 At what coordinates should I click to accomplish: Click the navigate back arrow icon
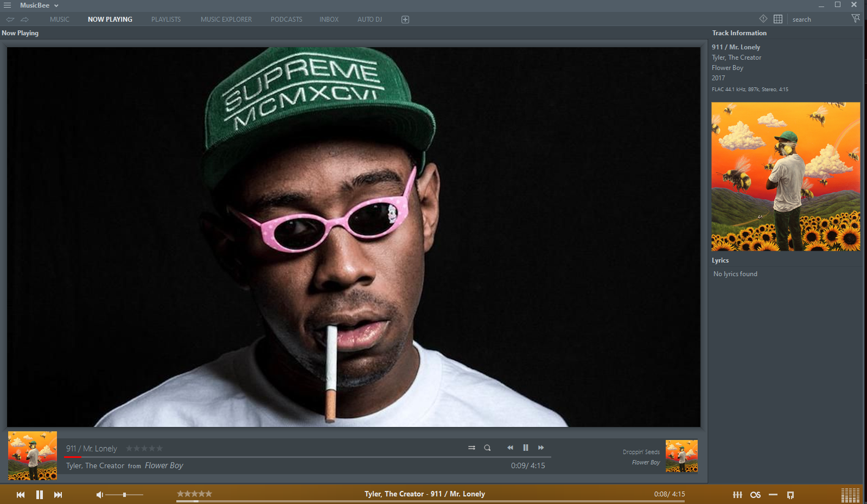pyautogui.click(x=10, y=20)
